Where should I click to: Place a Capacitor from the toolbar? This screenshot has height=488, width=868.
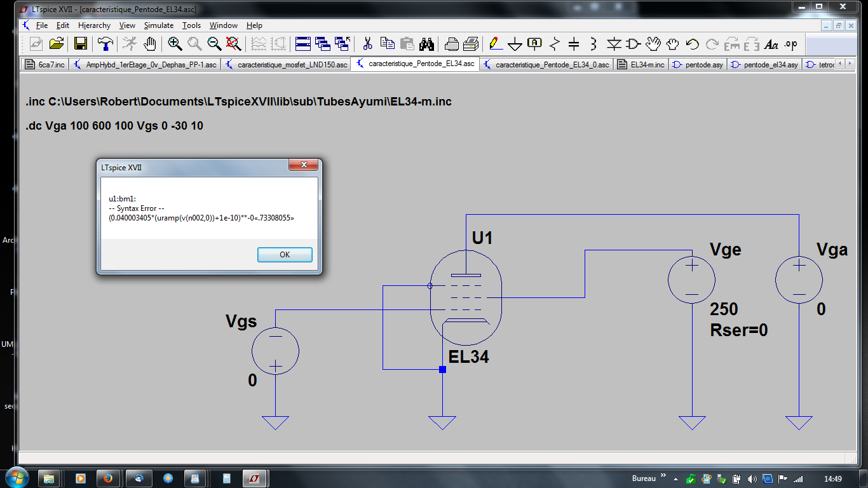click(574, 44)
